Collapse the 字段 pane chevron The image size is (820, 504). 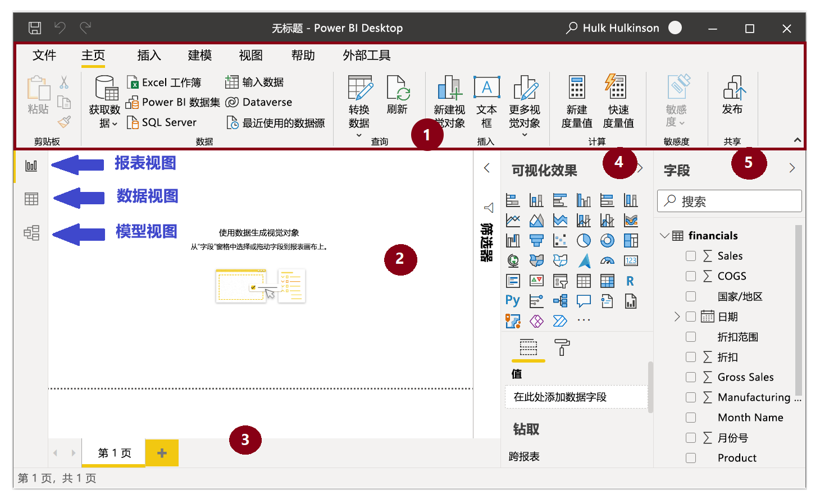pyautogui.click(x=792, y=168)
